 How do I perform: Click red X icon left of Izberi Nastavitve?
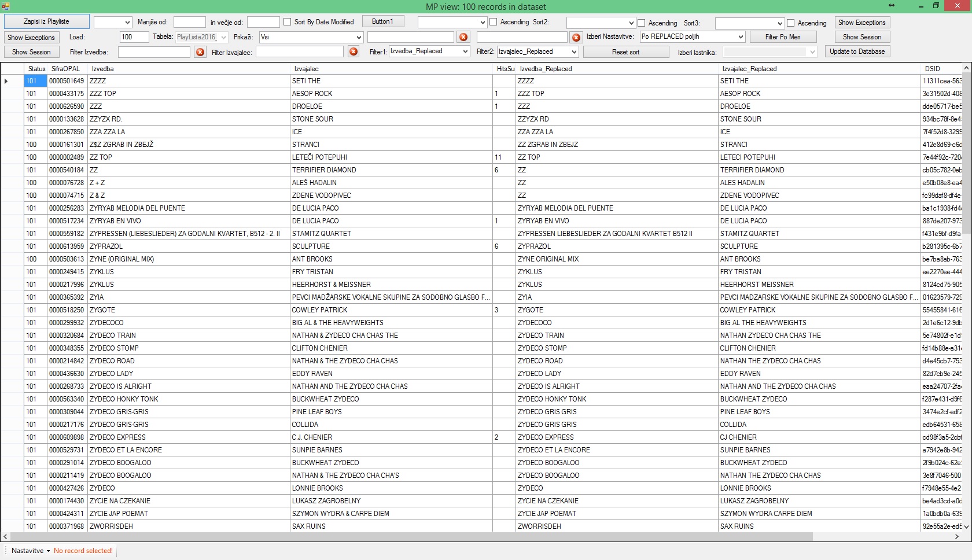coord(576,38)
